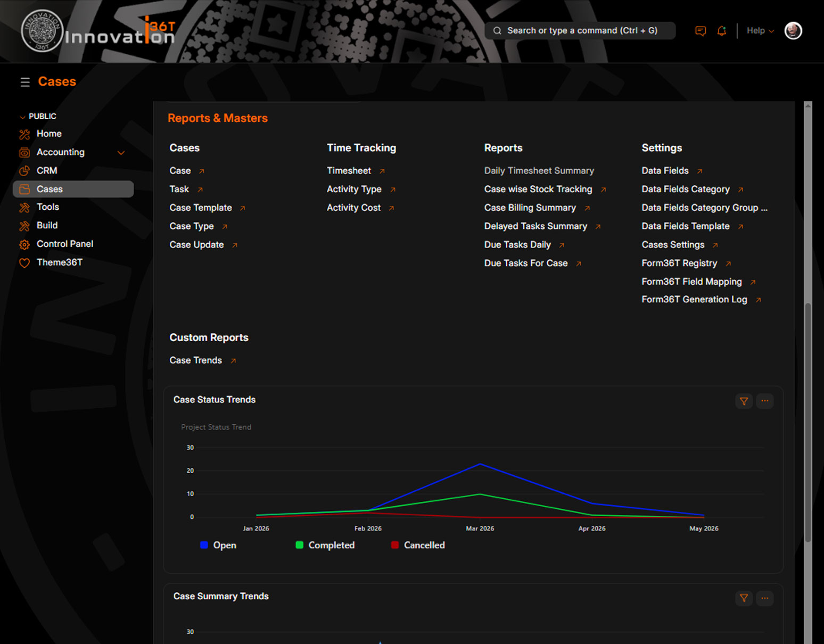Click the Completed legend green swatch
This screenshot has width=824, height=644.
tap(299, 545)
